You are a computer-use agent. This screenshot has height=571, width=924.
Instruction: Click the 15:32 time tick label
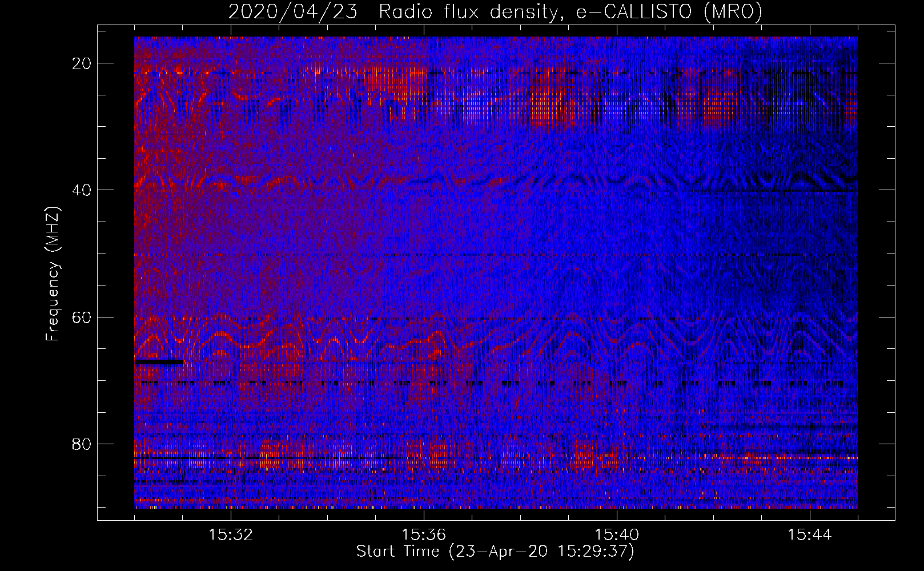coord(231,534)
